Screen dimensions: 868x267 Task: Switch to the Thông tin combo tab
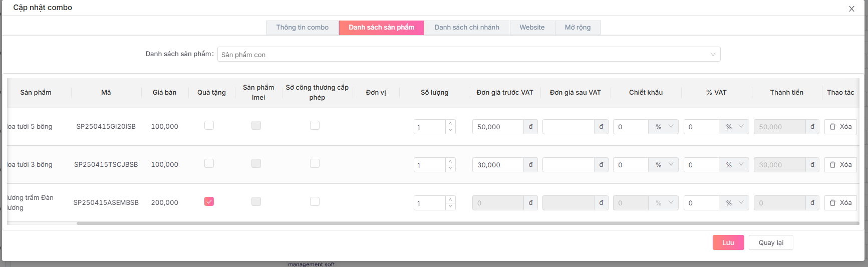302,28
